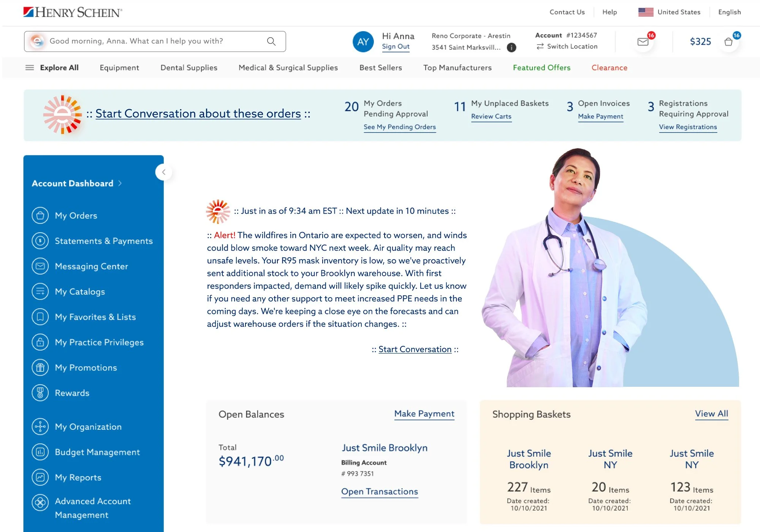
Task: Click the My Promotions gift icon
Action: 40,367
